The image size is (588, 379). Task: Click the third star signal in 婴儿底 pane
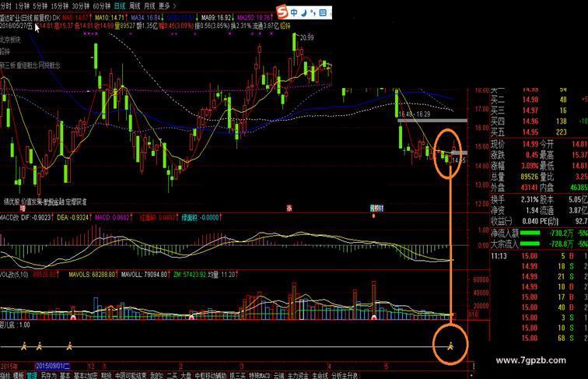69,346
